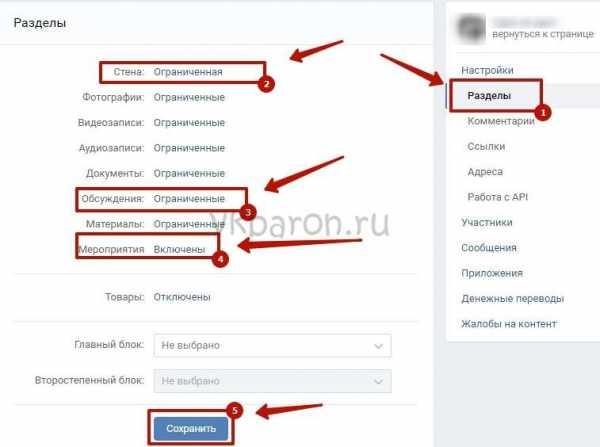Save changes with Сохранить button
Viewport: 600px width, 447px height.
pos(191,429)
